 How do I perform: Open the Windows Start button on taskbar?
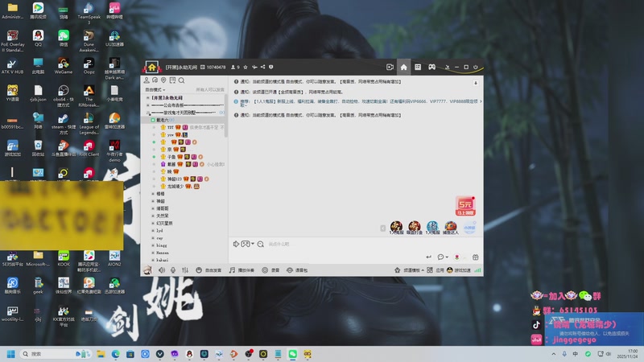(11, 354)
